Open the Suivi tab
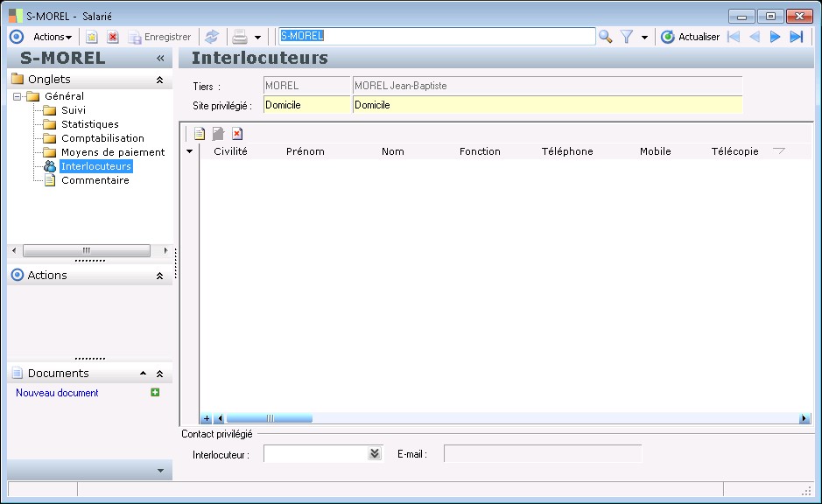Screen dimensions: 822x504 click(74, 110)
